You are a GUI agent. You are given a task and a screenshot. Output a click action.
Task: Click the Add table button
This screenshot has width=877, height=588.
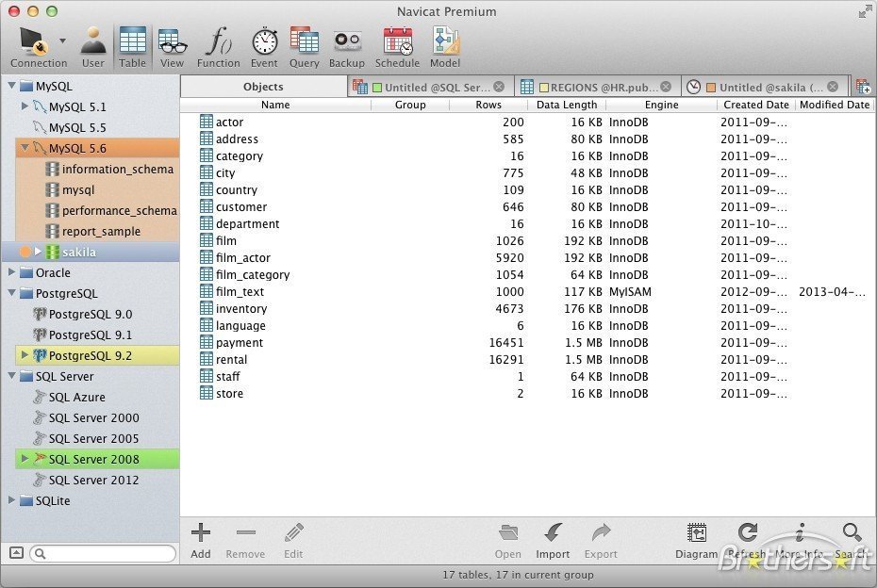coord(201,540)
